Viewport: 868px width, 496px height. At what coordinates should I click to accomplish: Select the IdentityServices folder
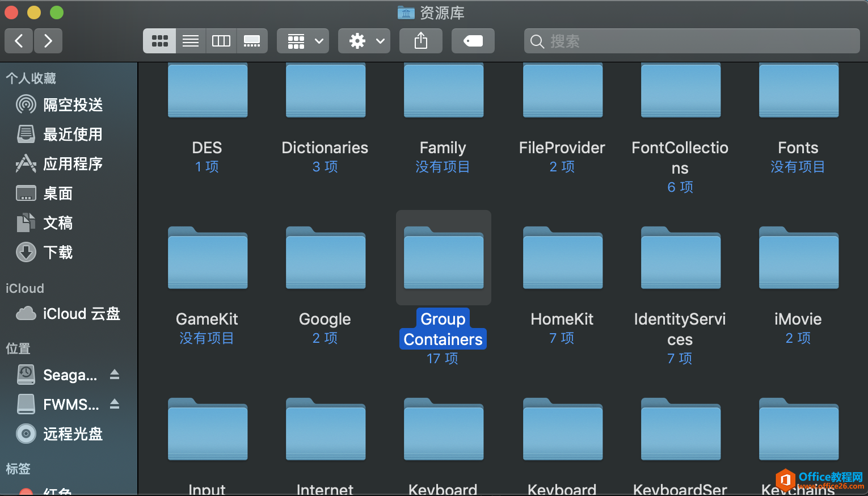click(681, 258)
